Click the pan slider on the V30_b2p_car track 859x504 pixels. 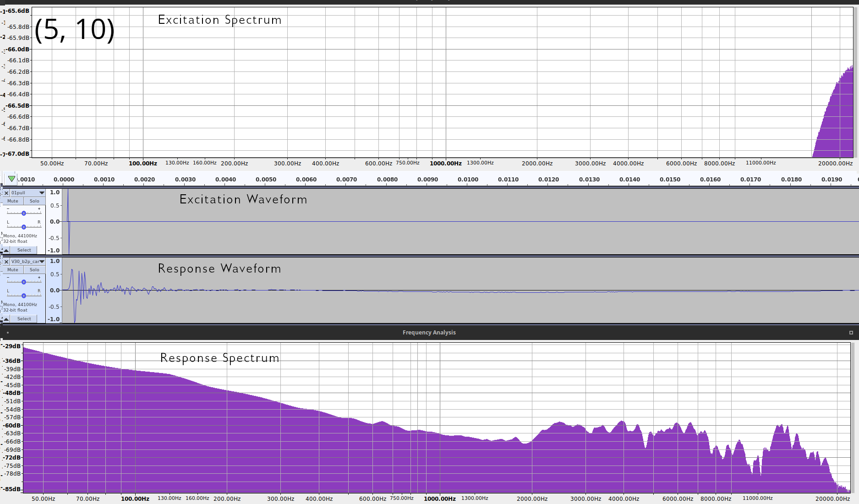24,296
